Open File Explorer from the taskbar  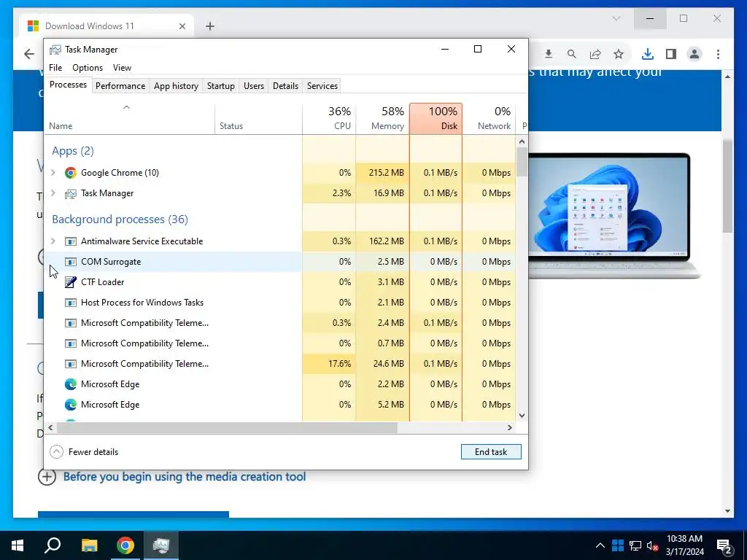pos(89,545)
